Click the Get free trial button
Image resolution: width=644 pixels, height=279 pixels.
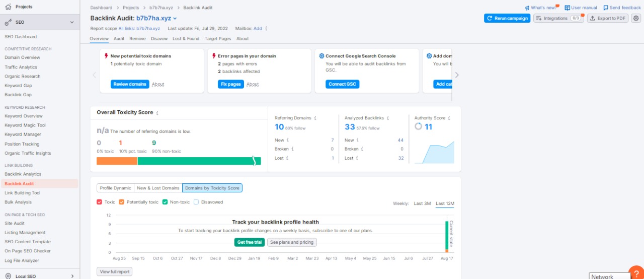pyautogui.click(x=250, y=242)
